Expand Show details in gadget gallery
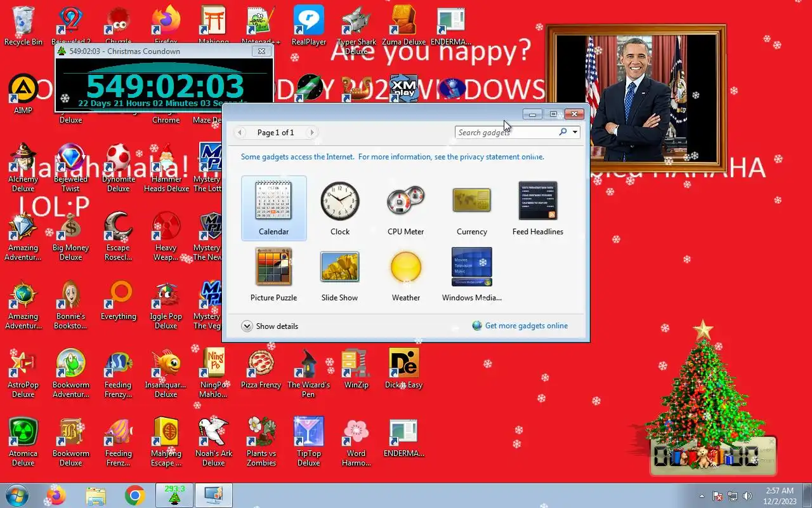812x508 pixels. click(x=270, y=326)
